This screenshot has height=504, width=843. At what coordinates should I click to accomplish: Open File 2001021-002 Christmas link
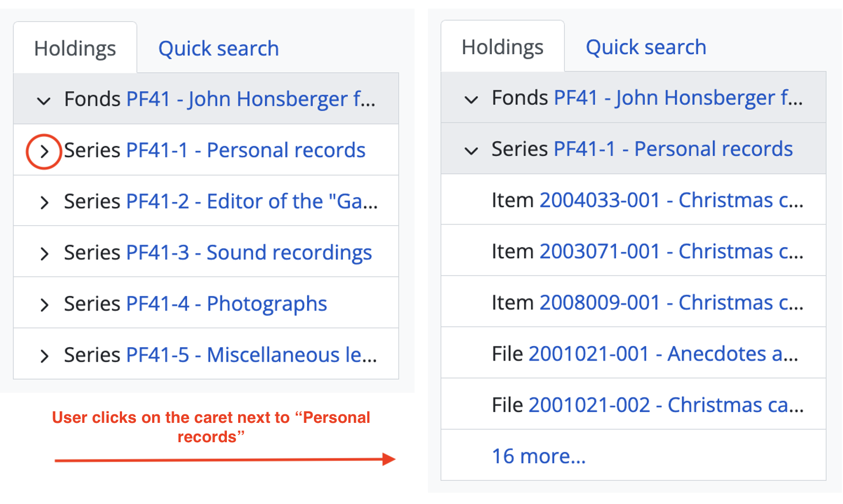(666, 405)
